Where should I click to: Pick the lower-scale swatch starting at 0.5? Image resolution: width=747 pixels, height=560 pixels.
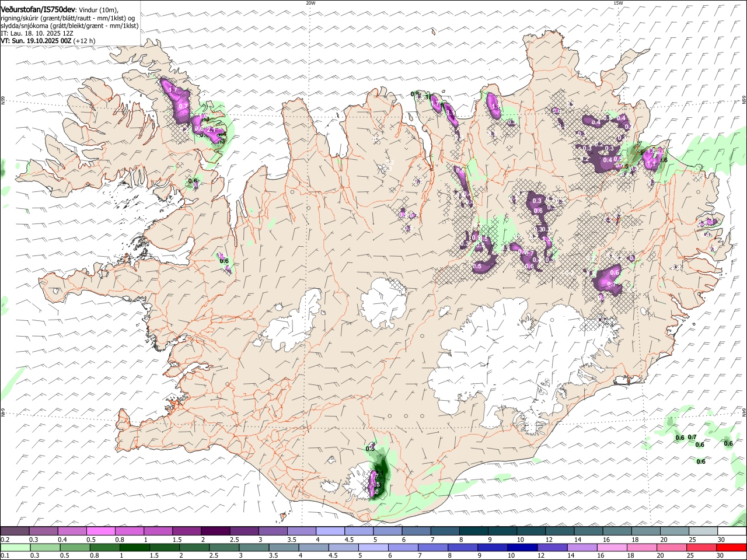(75, 547)
